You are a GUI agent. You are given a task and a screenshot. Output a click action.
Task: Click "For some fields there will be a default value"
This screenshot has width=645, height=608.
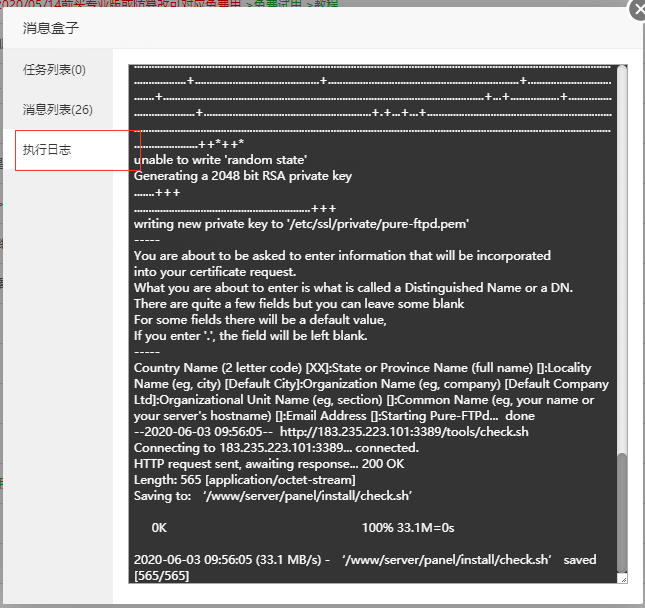(260, 320)
